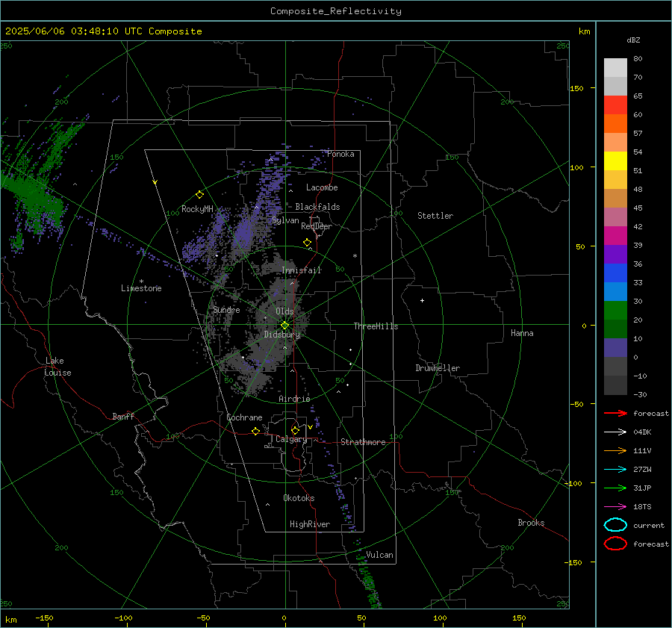This screenshot has height=628, width=672.
Task: Click the Brooks town label
Action: (531, 523)
